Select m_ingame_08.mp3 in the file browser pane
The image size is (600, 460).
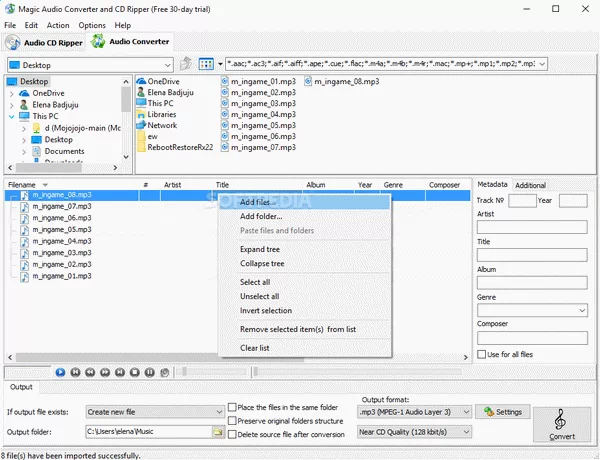342,82
